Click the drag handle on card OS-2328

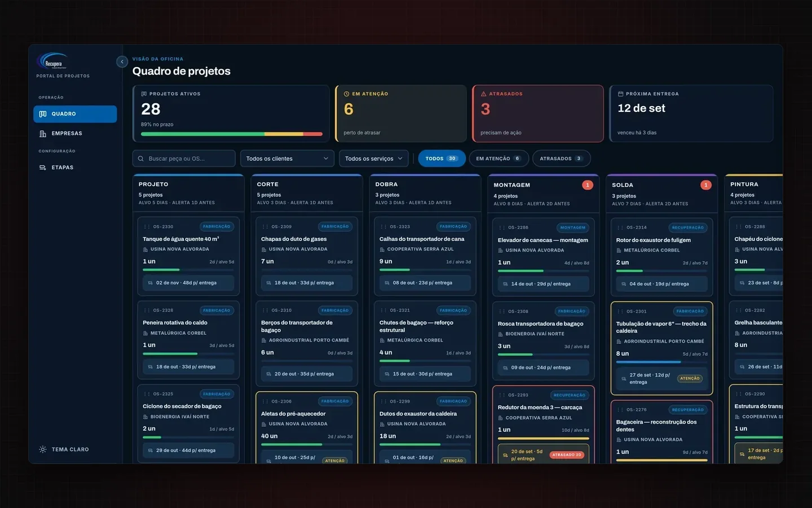(x=147, y=310)
